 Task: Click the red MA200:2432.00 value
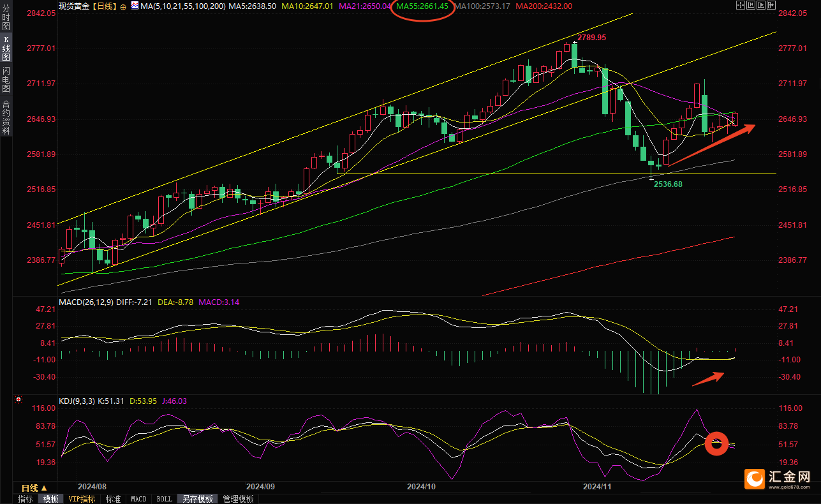coord(544,6)
